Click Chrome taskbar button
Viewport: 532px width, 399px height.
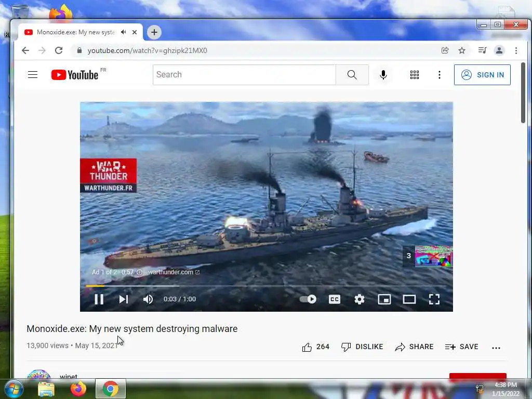click(x=111, y=389)
